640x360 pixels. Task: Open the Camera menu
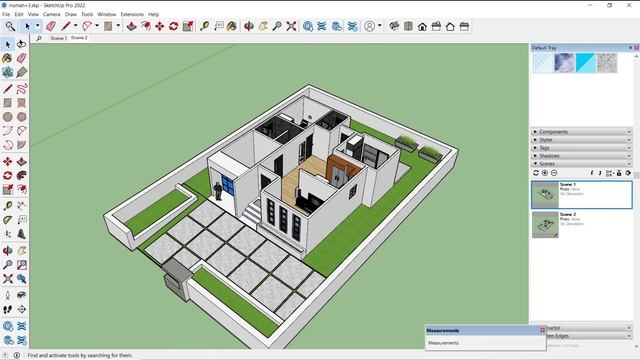pyautogui.click(x=51, y=14)
